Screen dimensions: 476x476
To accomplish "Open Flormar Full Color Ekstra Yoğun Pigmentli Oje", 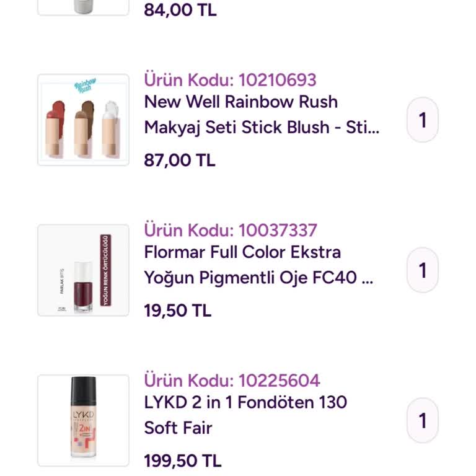I will pos(258,265).
